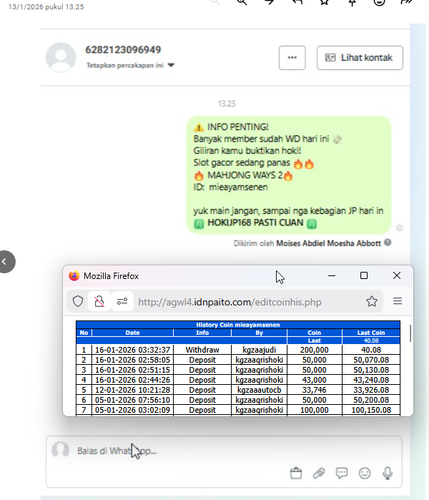
Task: Open saved replies speech bubble icon
Action: tap(342, 473)
